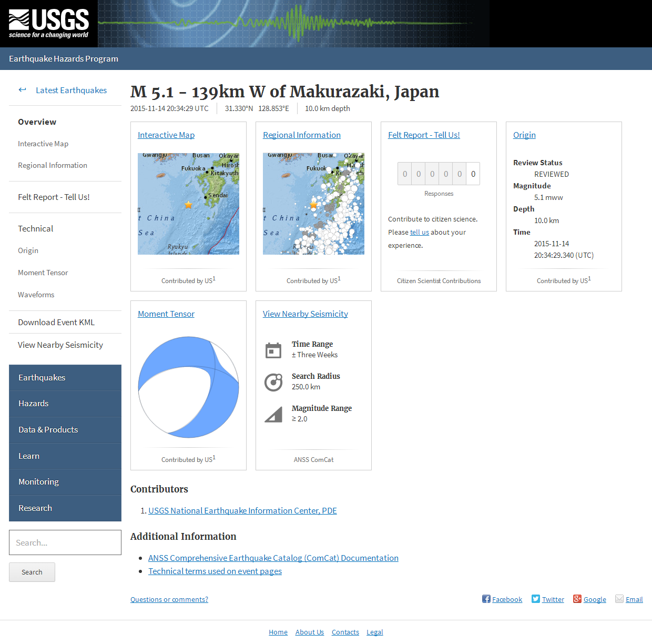Click inside the Search text field
Image resolution: width=652 pixels, height=644 pixels.
(x=65, y=542)
